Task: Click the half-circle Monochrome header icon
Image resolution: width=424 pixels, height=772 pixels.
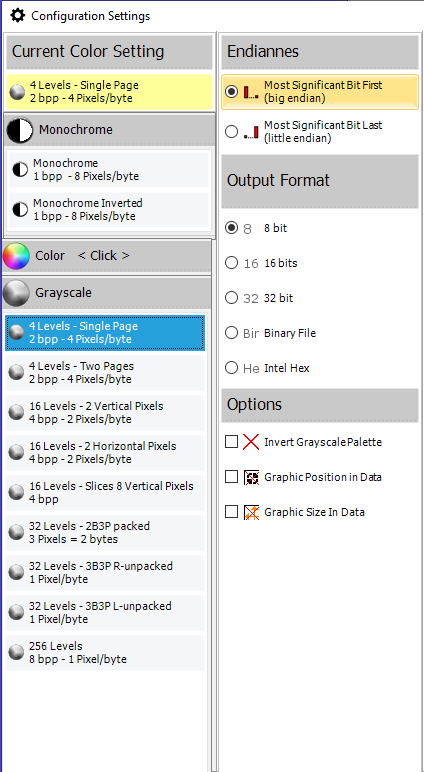Action: point(20,130)
